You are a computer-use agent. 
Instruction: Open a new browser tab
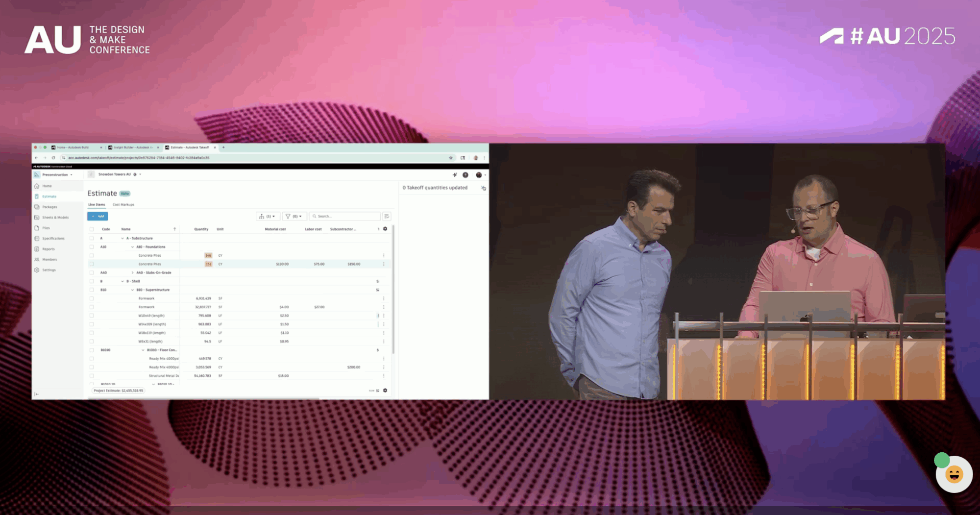point(223,147)
